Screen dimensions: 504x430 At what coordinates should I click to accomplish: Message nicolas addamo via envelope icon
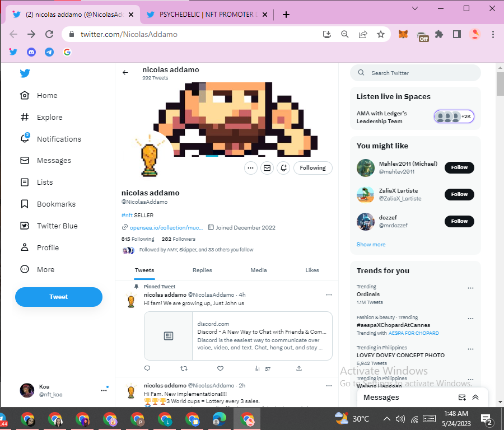coord(267,168)
